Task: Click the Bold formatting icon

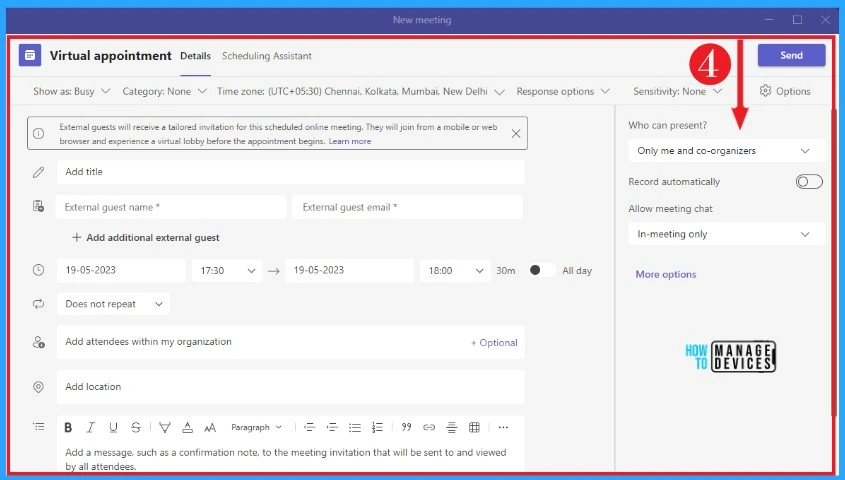Action: point(68,427)
